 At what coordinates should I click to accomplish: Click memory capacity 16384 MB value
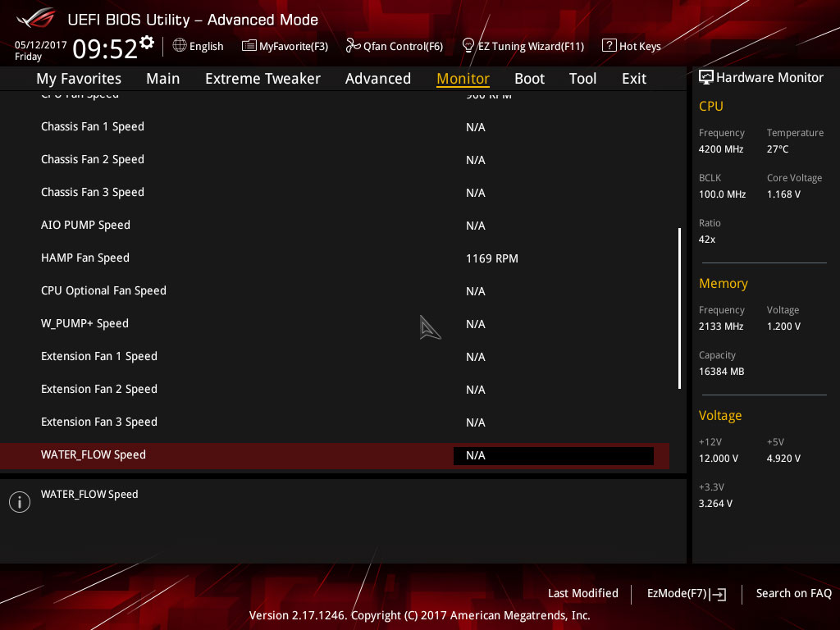722,372
